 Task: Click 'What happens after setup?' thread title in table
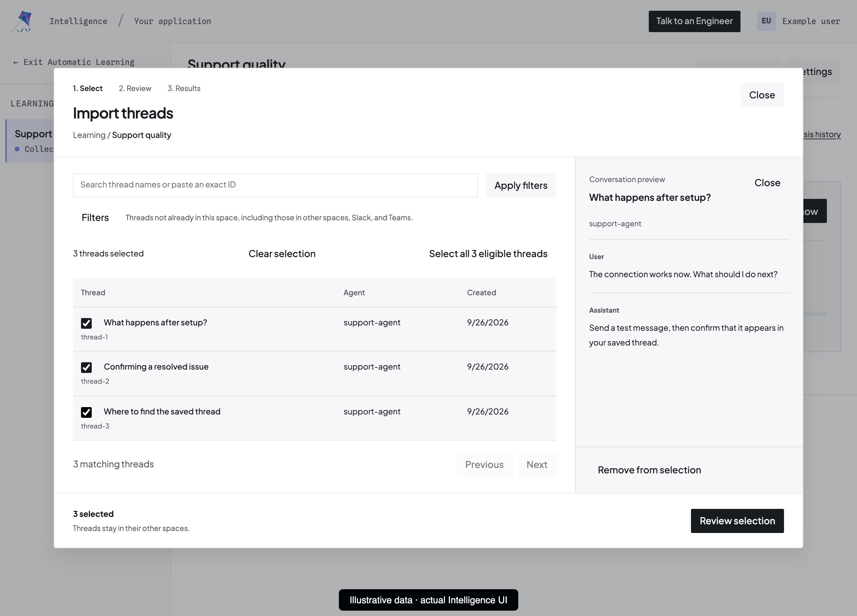pyautogui.click(x=155, y=322)
